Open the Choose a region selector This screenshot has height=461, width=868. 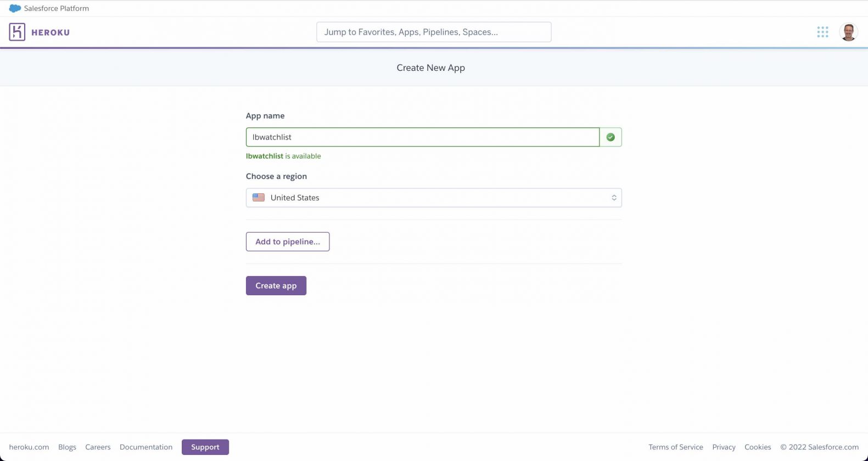click(x=433, y=198)
